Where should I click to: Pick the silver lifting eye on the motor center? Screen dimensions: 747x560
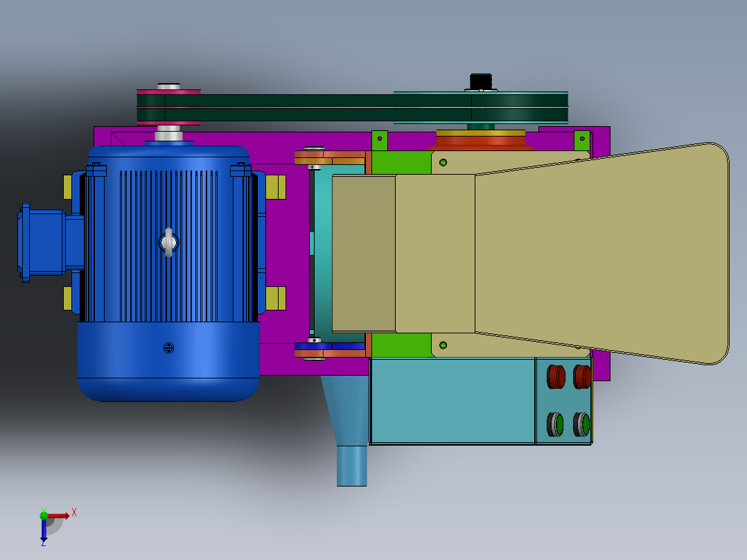click(x=168, y=243)
